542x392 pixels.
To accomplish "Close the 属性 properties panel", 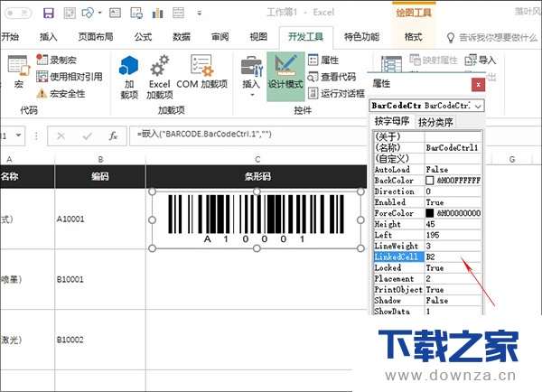I will point(478,84).
